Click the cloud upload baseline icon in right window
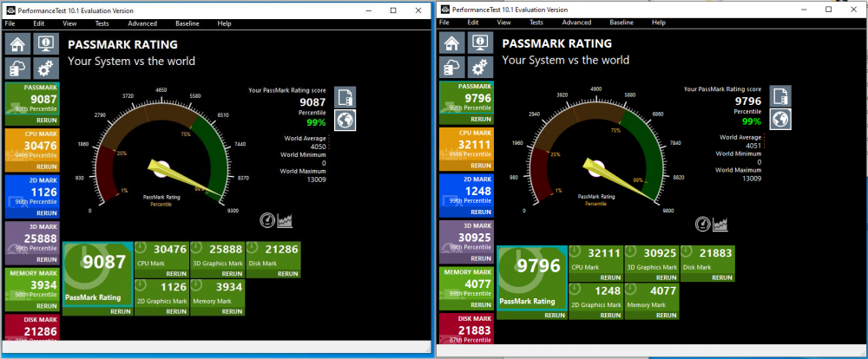This screenshot has height=359, width=868. (452, 67)
